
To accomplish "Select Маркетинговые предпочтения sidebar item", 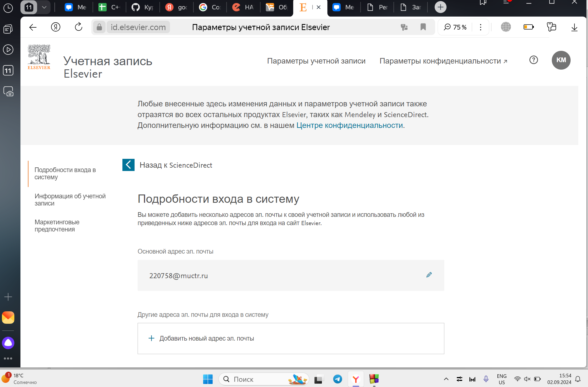I will coord(57,226).
